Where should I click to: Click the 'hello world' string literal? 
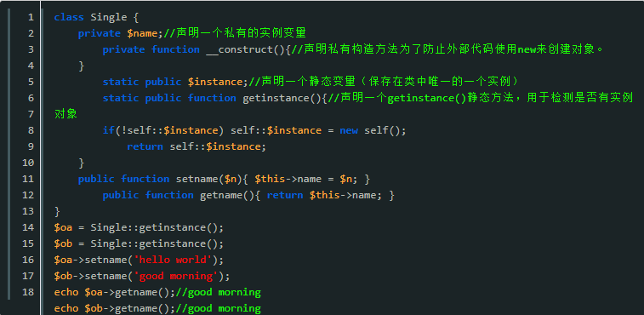coord(173,260)
